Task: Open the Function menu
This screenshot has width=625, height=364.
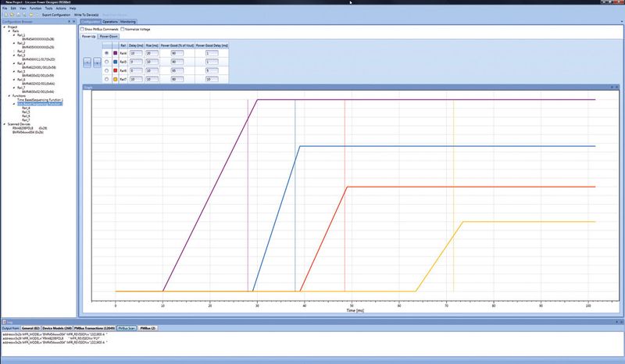Action: [x=35, y=8]
